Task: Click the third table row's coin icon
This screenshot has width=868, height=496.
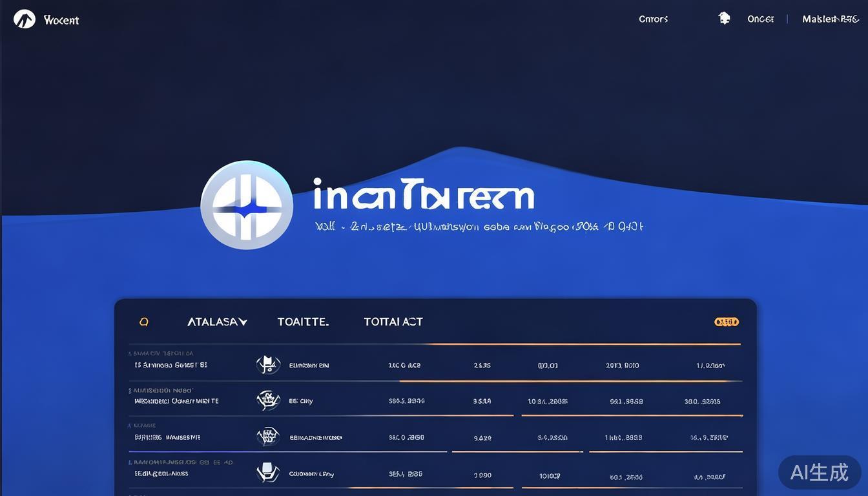Action: point(268,437)
